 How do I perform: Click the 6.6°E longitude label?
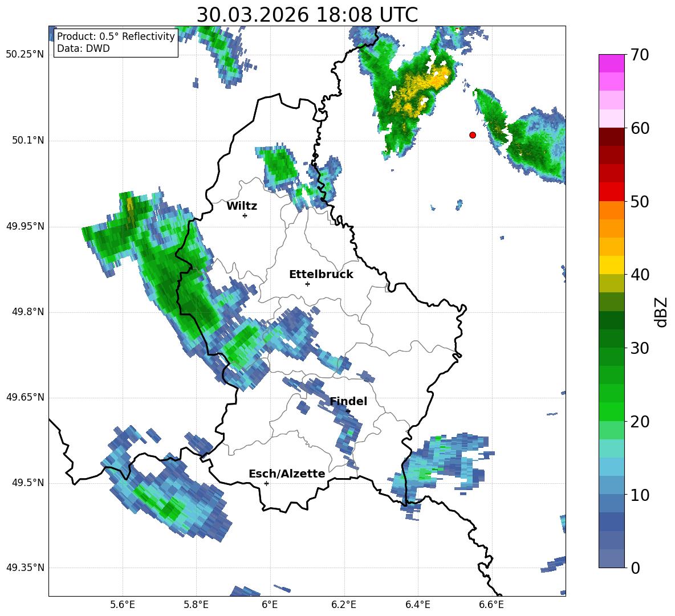tap(491, 605)
